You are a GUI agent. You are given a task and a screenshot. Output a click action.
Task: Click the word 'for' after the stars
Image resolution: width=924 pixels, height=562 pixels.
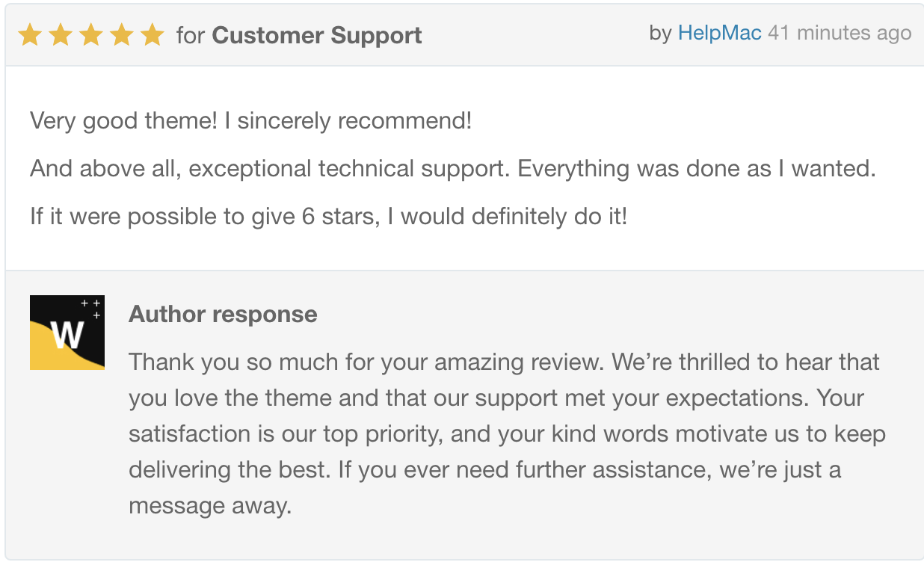point(191,35)
